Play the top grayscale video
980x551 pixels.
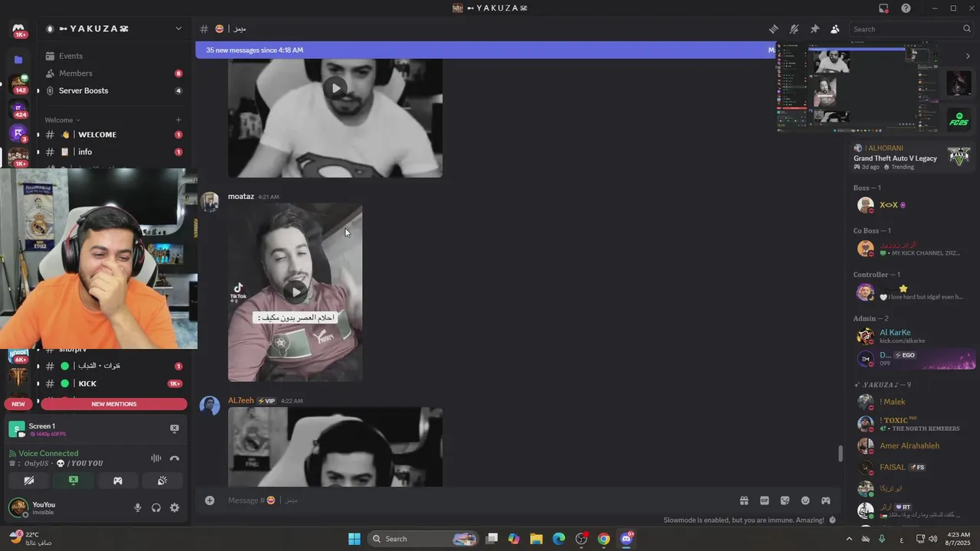click(335, 88)
